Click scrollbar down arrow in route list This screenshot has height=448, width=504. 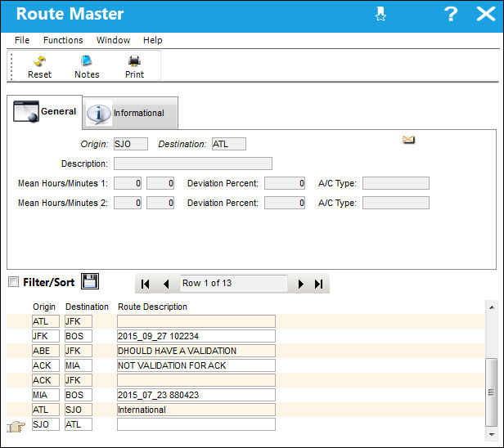492,435
